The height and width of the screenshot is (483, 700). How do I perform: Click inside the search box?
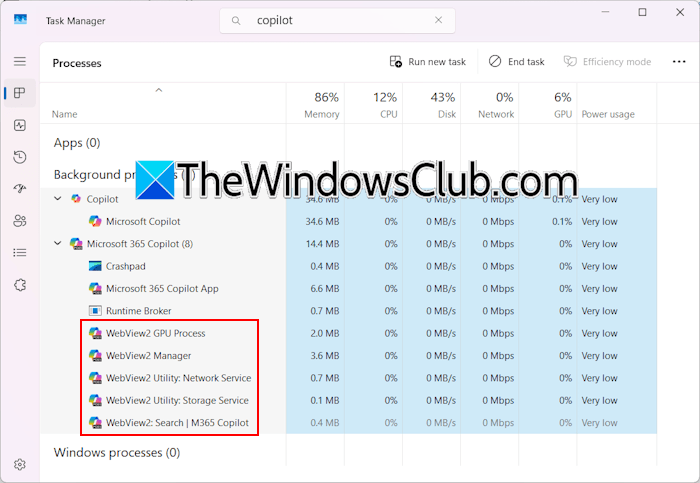click(337, 21)
